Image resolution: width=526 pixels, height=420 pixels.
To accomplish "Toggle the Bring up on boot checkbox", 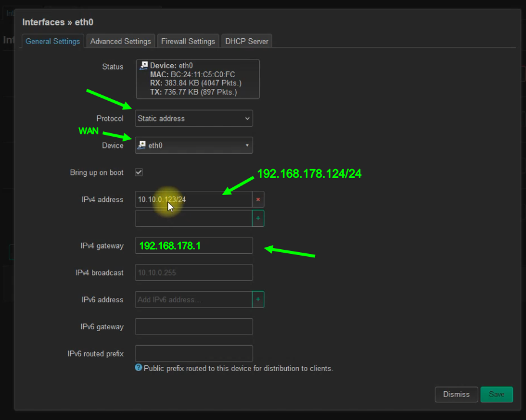I will point(139,173).
